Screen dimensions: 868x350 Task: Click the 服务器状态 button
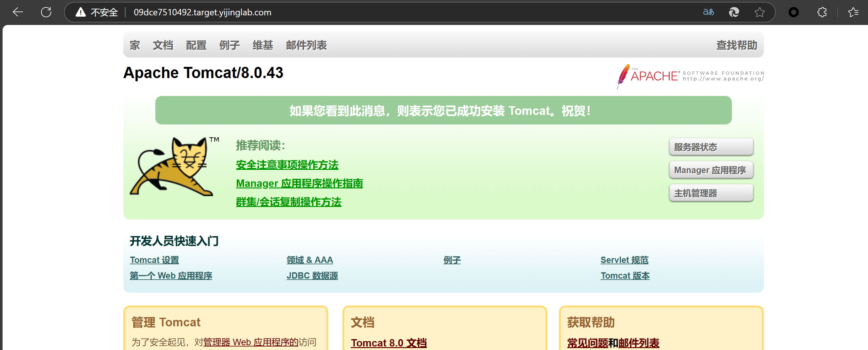(711, 147)
